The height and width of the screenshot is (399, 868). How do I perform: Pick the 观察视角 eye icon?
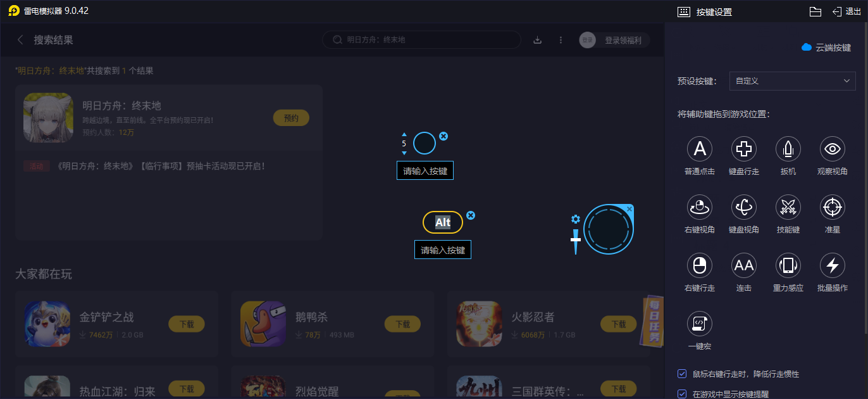point(833,149)
